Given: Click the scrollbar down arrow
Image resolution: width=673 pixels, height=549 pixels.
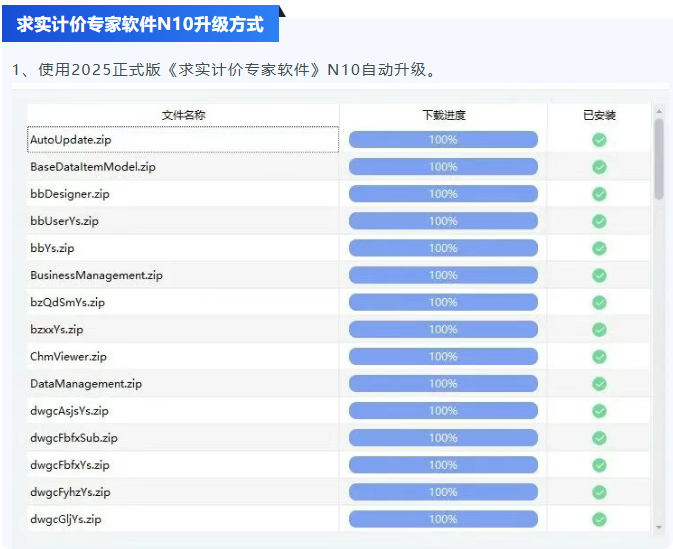Looking at the screenshot, I should [x=659, y=527].
